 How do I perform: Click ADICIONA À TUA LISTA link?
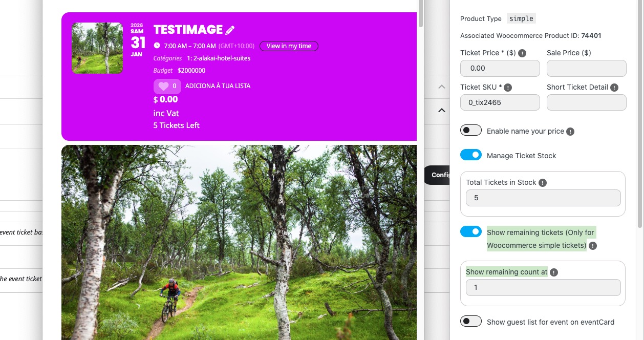click(218, 86)
